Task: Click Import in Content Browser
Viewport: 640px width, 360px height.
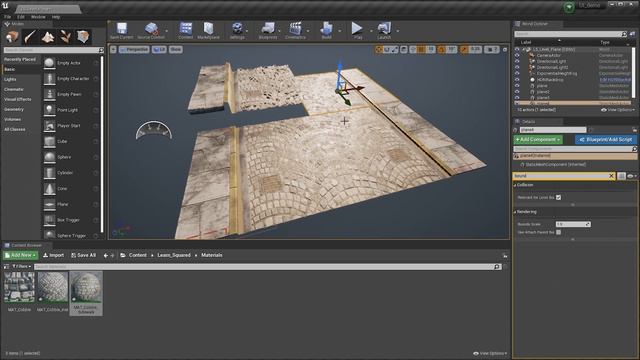Action: pos(53,255)
